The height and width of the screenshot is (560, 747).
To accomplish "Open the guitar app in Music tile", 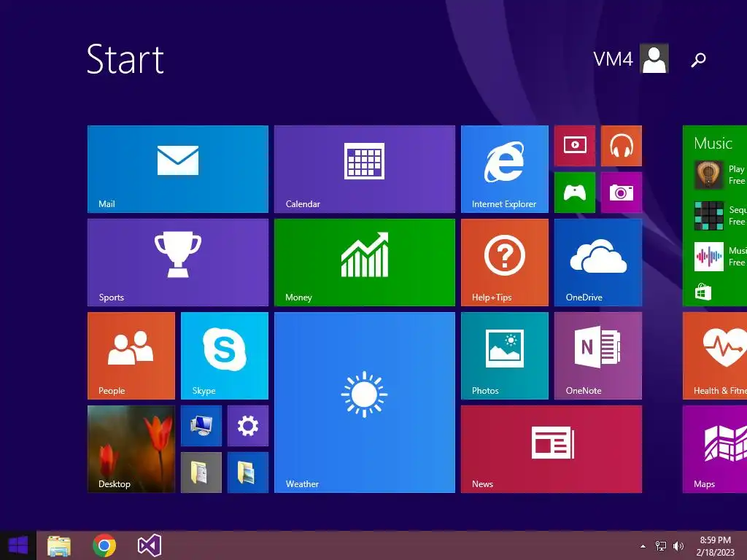I will (709, 175).
